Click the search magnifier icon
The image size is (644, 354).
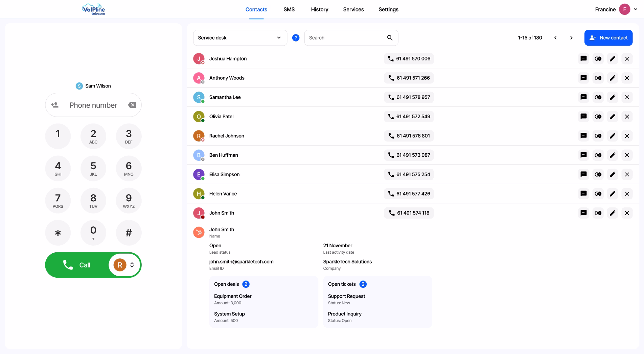[390, 38]
